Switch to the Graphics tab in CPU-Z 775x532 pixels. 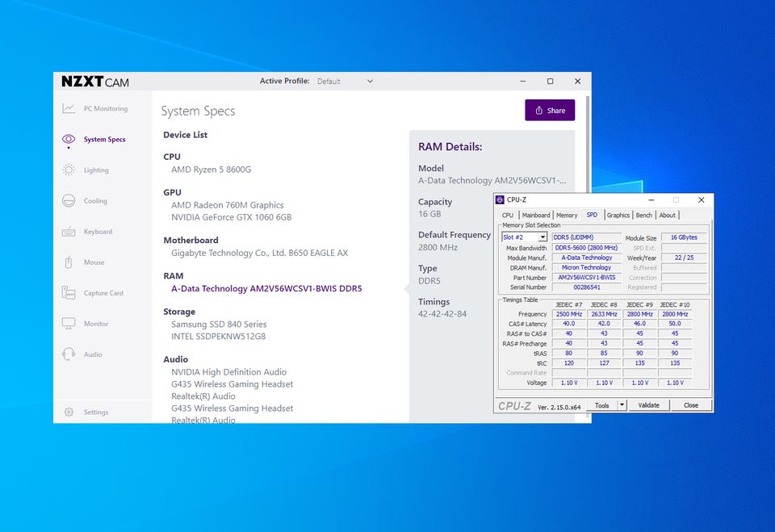coord(618,215)
